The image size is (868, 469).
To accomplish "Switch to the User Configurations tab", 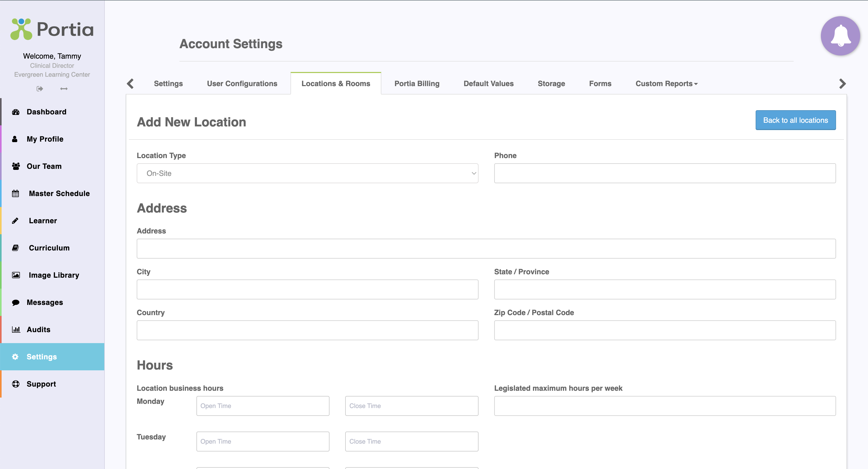I will tap(242, 83).
